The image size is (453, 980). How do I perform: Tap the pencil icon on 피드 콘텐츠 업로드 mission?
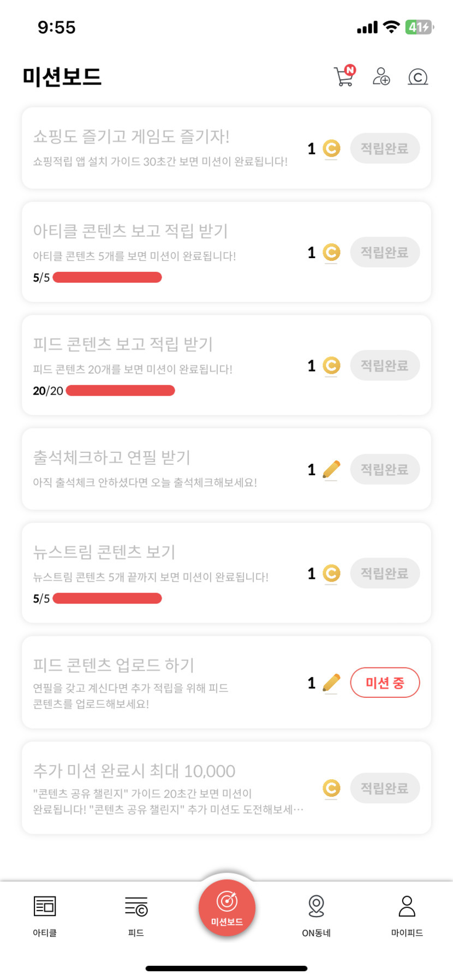(x=331, y=683)
